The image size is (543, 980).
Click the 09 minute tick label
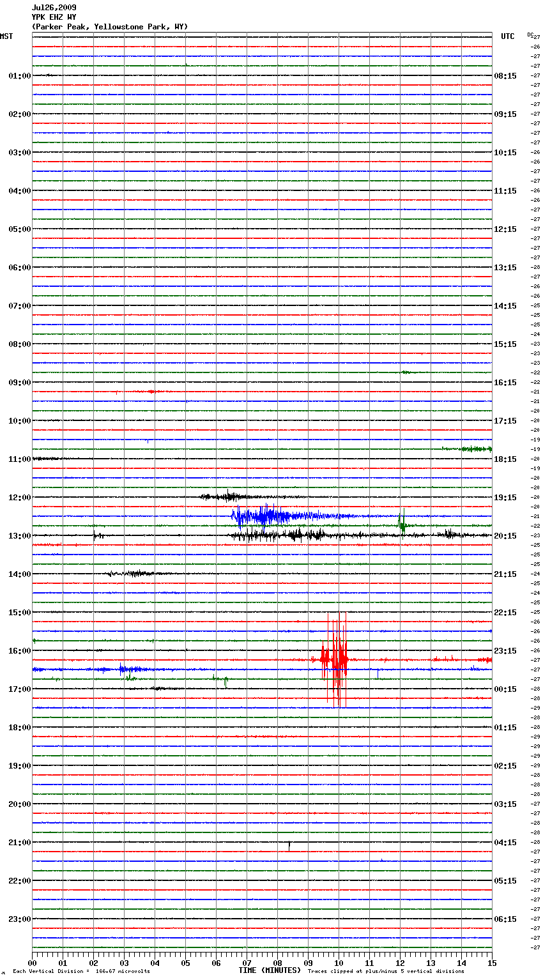click(x=308, y=963)
